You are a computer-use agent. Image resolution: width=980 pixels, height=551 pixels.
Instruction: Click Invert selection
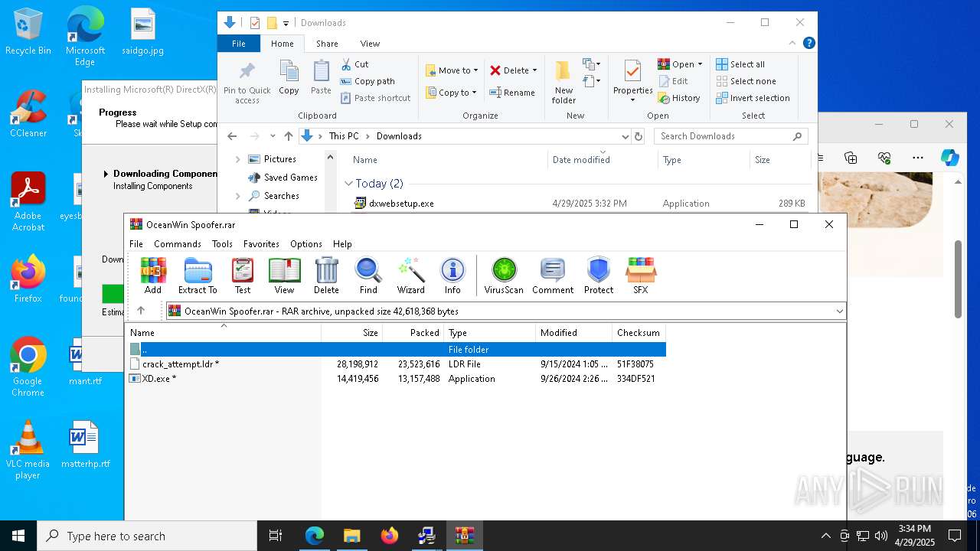[x=753, y=98]
